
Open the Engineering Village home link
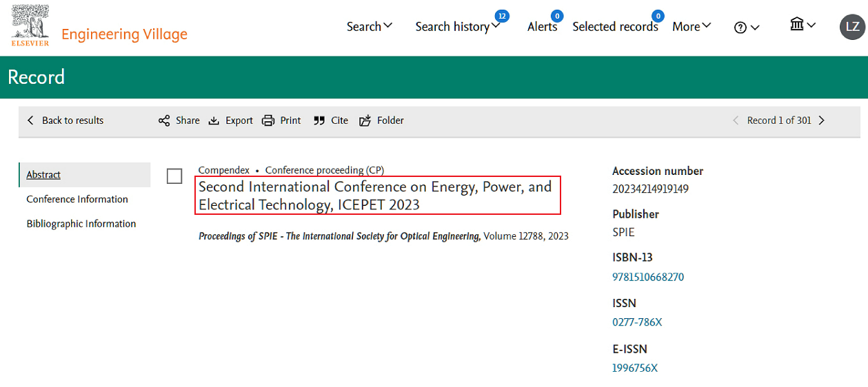124,34
